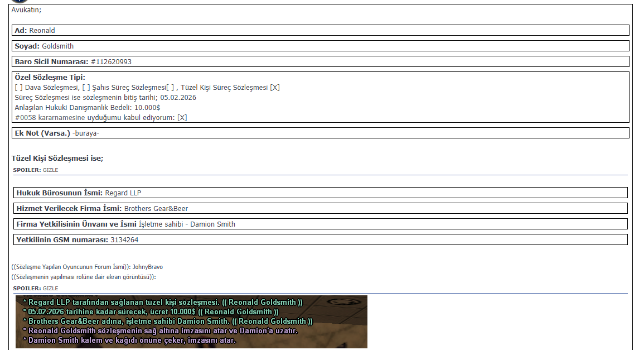The width and height of the screenshot is (644, 350).
Task: Click the ekran görüntüsü caption line
Action: coord(84,277)
